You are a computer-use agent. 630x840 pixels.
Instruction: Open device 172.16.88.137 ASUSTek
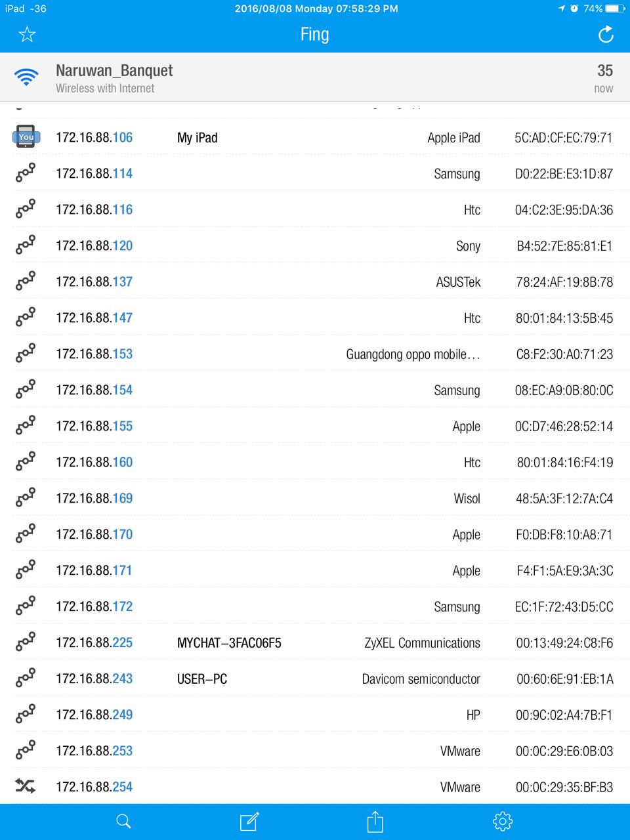pos(315,282)
